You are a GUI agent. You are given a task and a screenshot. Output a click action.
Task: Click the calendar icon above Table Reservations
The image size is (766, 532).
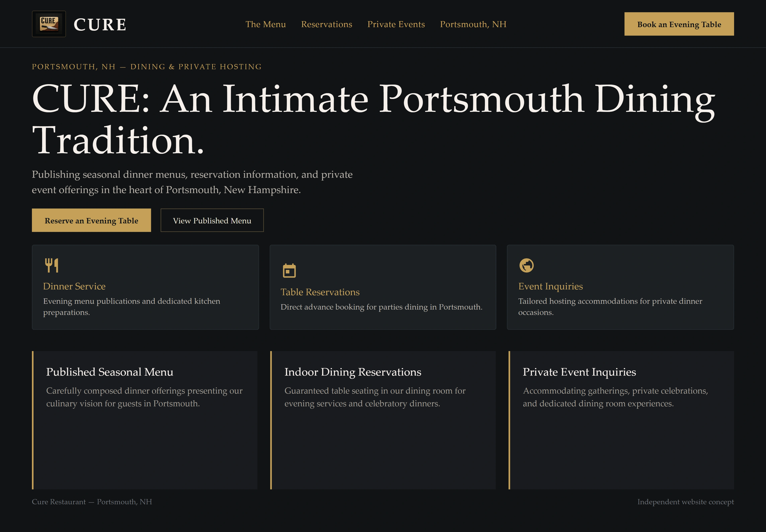(289, 271)
